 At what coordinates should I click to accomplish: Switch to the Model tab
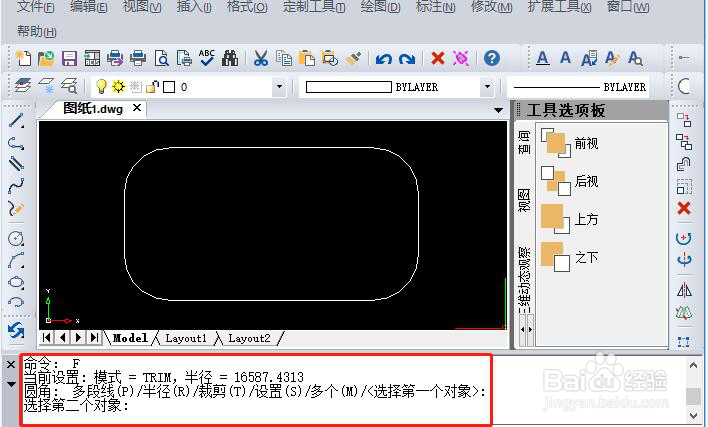(x=130, y=338)
